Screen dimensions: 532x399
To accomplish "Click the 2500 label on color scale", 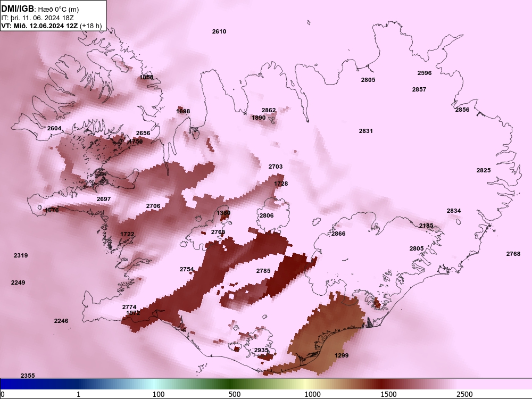I will point(464,394).
